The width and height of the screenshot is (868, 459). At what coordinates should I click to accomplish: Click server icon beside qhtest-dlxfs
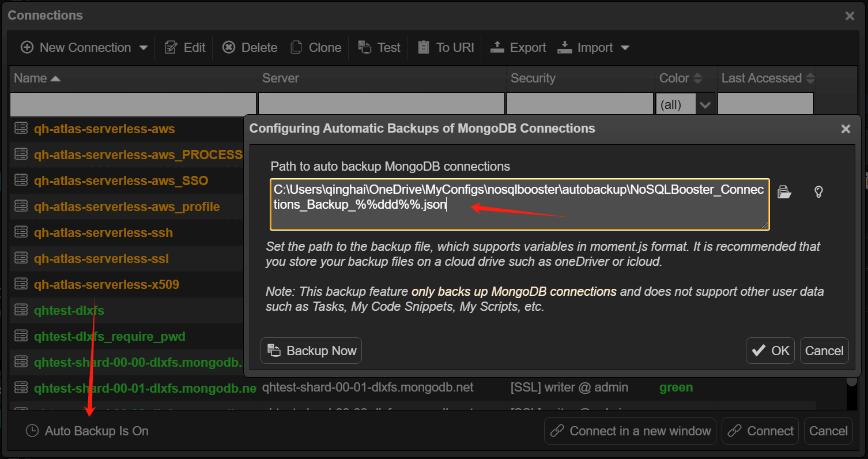pyautogui.click(x=21, y=310)
